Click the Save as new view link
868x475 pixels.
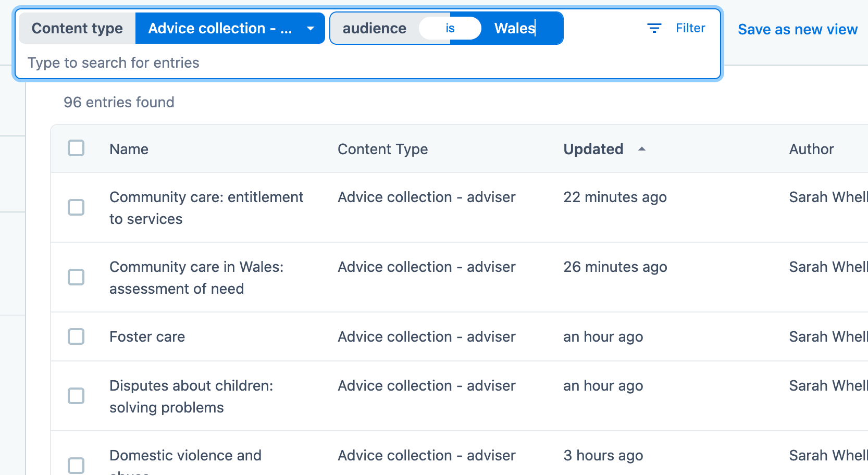click(x=797, y=29)
